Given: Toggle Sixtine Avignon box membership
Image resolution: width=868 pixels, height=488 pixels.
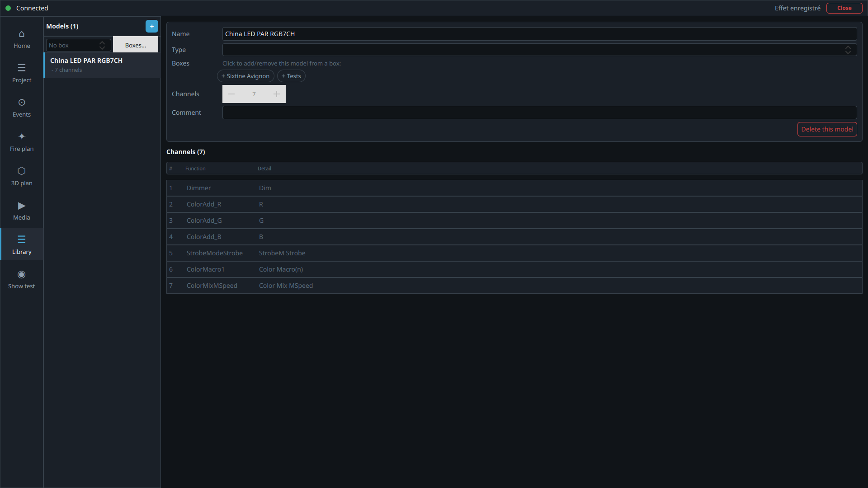Looking at the screenshot, I should coord(245,76).
